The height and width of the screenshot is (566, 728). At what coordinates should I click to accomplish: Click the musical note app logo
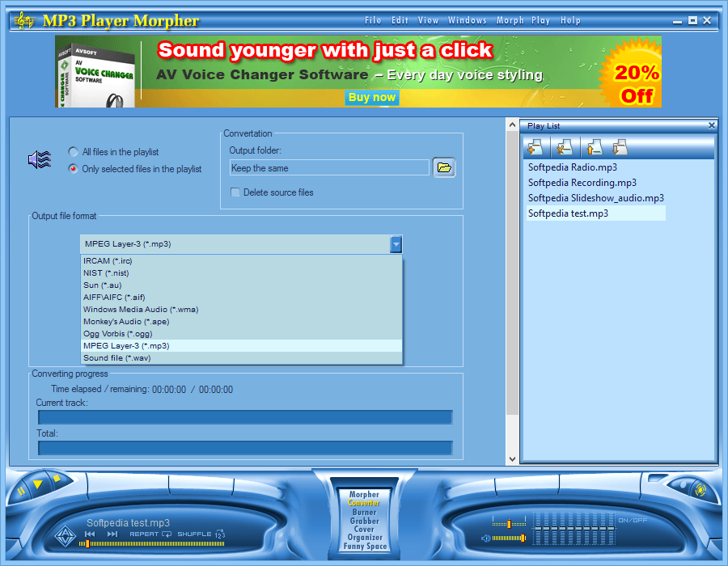[x=24, y=20]
